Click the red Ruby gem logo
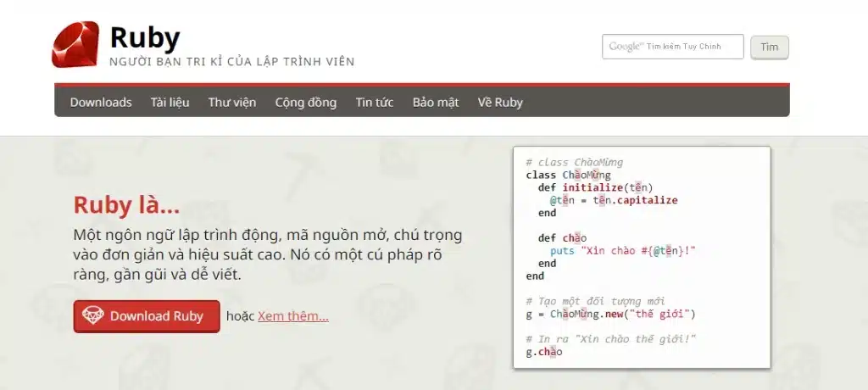This screenshot has height=390, width=868. coord(75,44)
